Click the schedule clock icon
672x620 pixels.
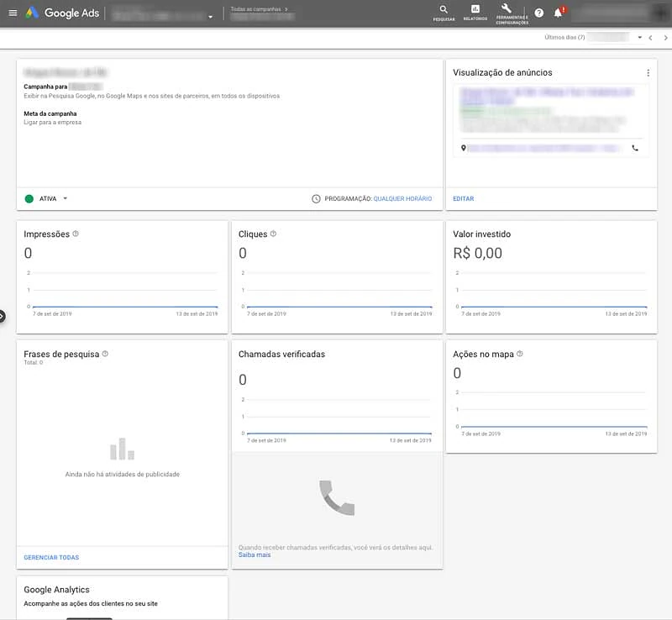(x=316, y=198)
